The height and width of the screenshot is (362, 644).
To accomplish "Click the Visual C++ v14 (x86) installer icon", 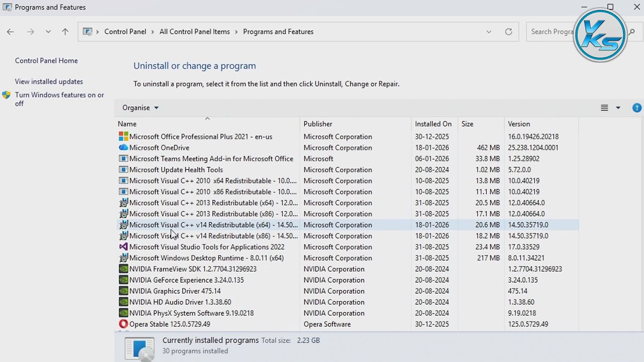I will pos(123,236).
